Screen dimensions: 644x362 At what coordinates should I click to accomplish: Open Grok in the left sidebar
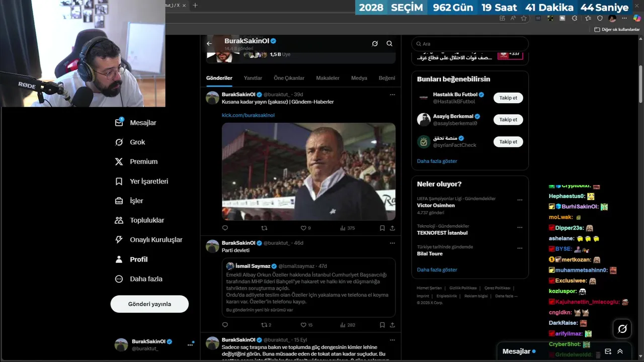coord(130,142)
